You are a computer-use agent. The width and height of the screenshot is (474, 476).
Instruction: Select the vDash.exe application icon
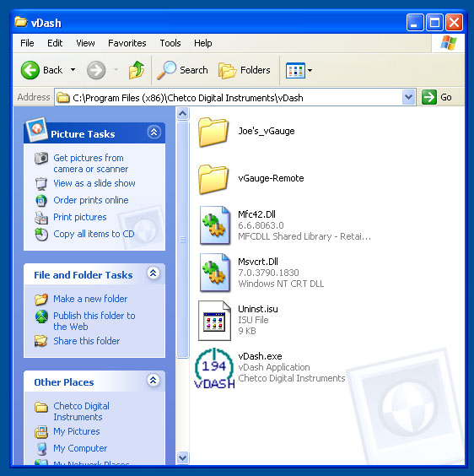pyautogui.click(x=214, y=368)
